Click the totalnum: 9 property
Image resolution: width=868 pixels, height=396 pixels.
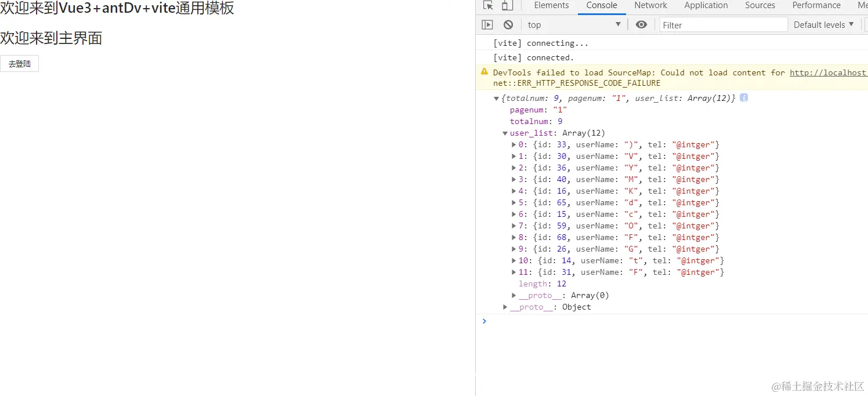click(536, 121)
